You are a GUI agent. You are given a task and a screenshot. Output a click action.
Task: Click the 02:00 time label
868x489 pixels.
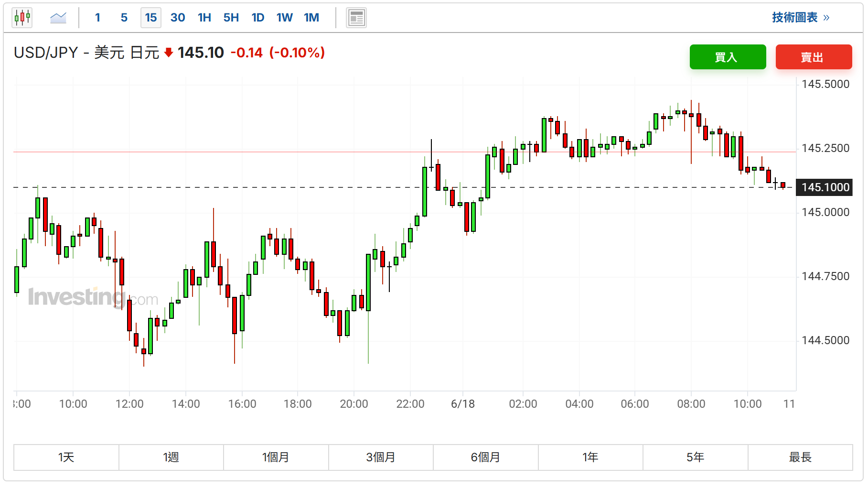coord(523,404)
